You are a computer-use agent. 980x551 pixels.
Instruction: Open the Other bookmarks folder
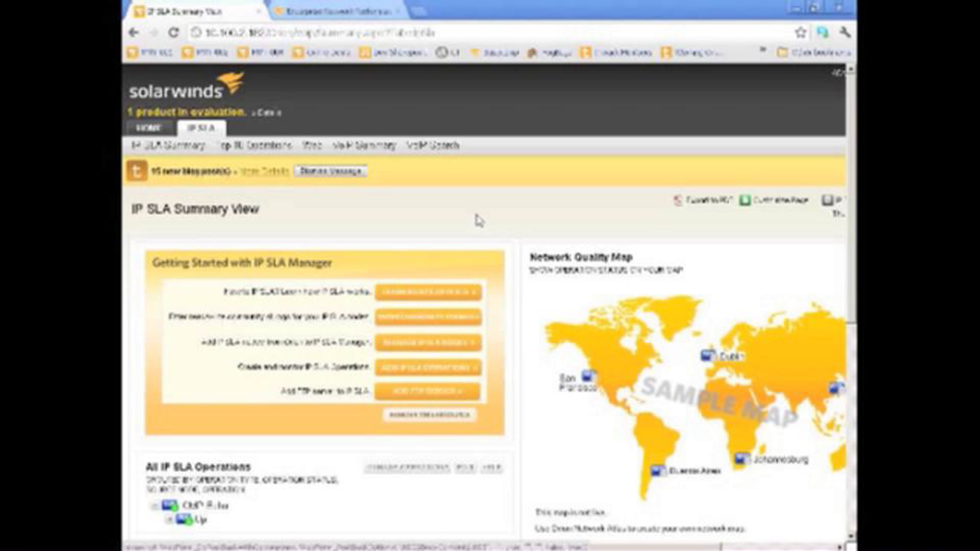click(813, 52)
